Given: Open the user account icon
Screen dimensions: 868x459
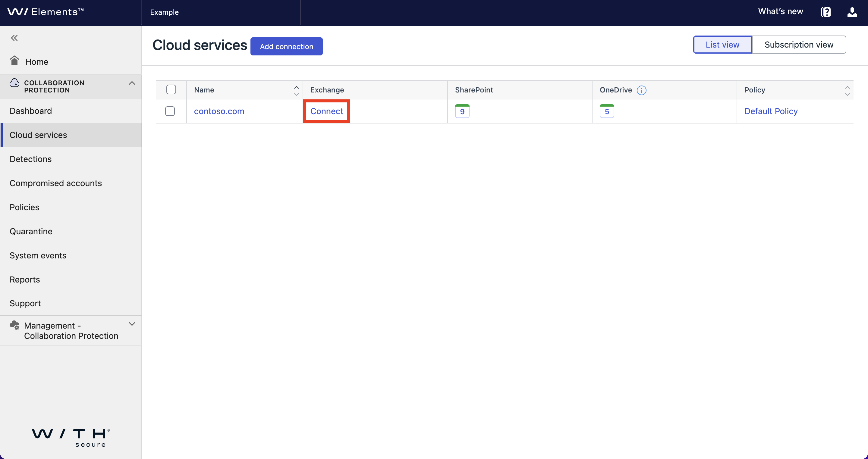Looking at the screenshot, I should click(x=852, y=12).
